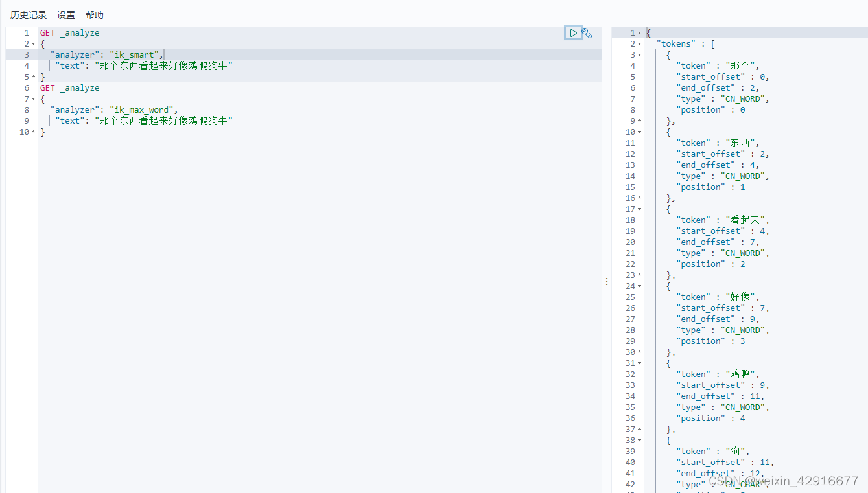Run the request with the green play icon
Viewport: 868px width, 493px height.
(573, 32)
